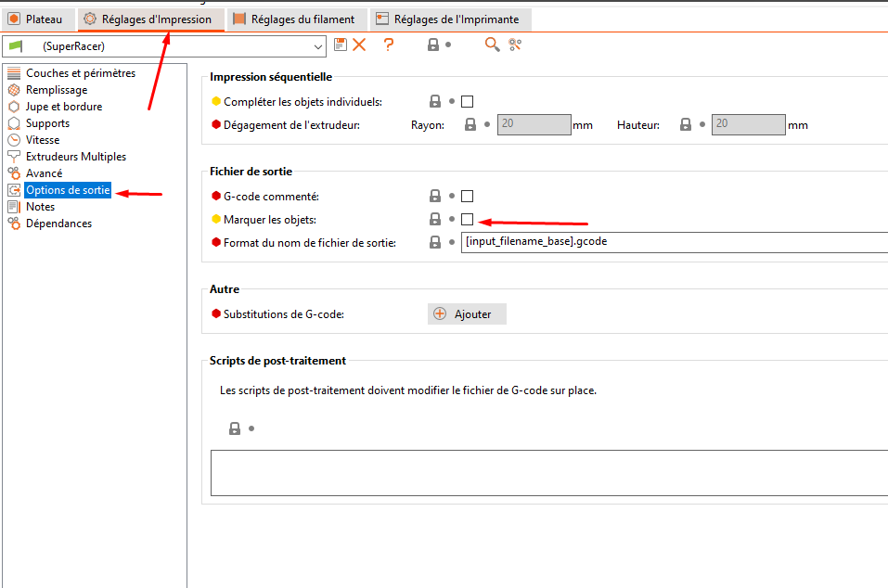
Task: Select Jupe et bordure in sidebar
Action: (x=64, y=107)
